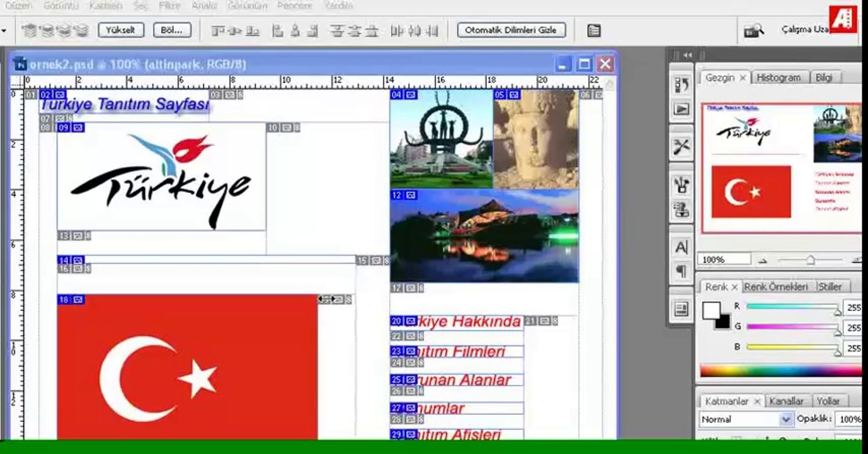This screenshot has width=868, height=454.
Task: Click the Gezgin zoom slider handle
Action: pos(811,260)
